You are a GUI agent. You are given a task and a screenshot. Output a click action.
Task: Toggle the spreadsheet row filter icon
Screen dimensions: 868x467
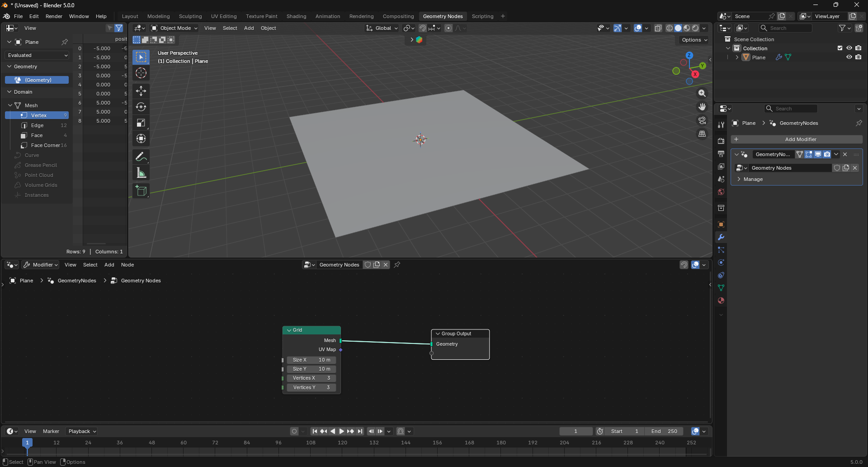(119, 28)
